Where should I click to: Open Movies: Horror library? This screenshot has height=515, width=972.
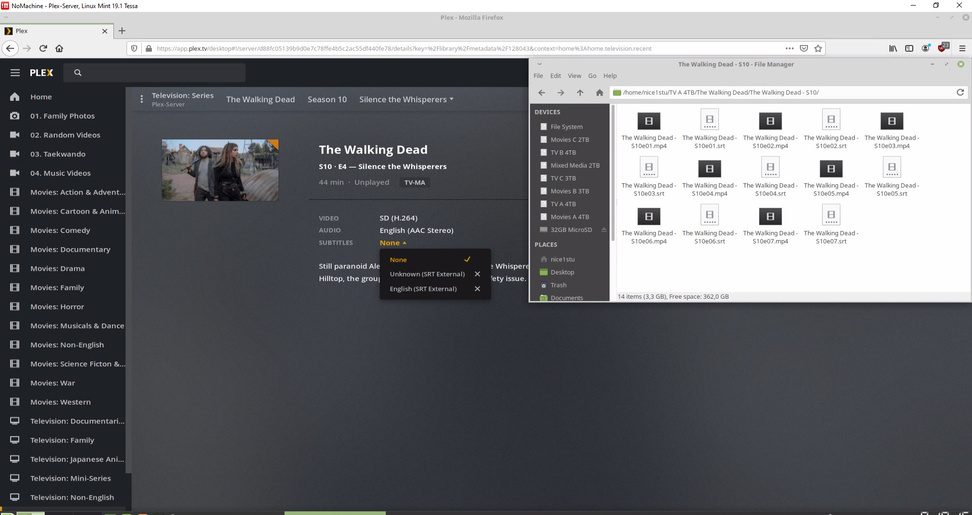tap(57, 307)
